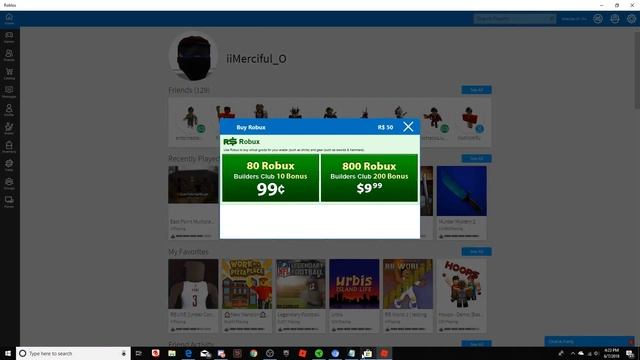Screen dimensions: 640x360
Task: Open the Windows Start menu
Action: tap(8, 353)
